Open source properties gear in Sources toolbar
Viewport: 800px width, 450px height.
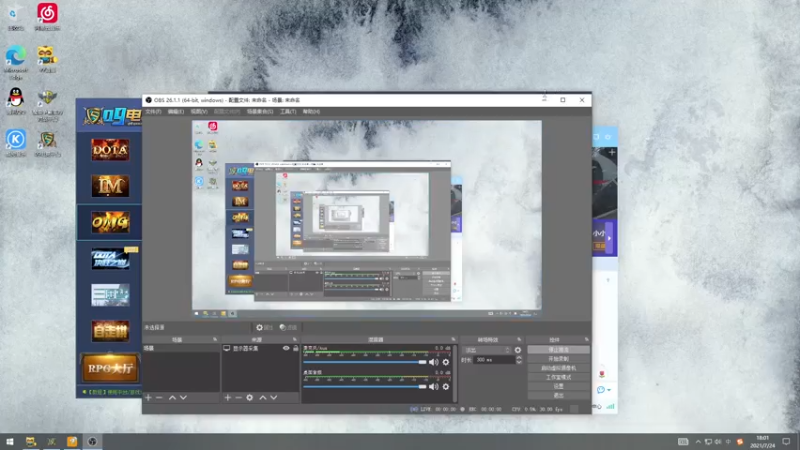point(249,397)
